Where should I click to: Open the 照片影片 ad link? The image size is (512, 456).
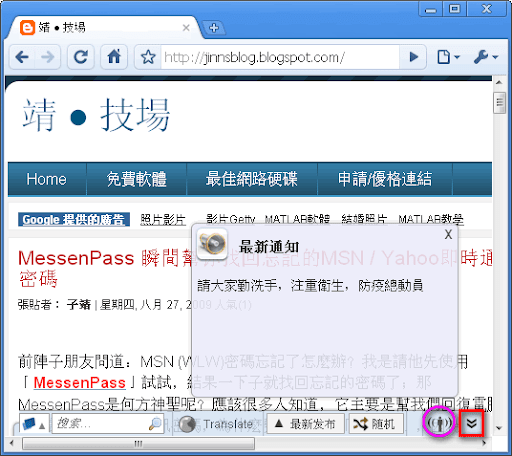(163, 220)
